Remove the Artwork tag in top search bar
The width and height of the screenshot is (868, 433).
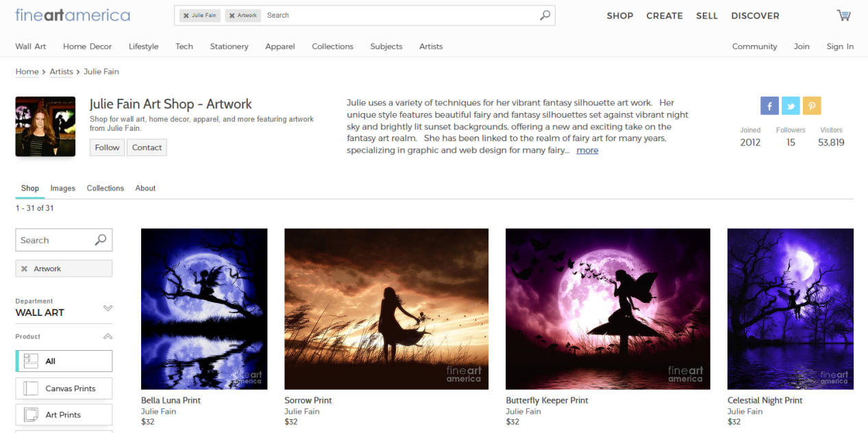point(231,15)
